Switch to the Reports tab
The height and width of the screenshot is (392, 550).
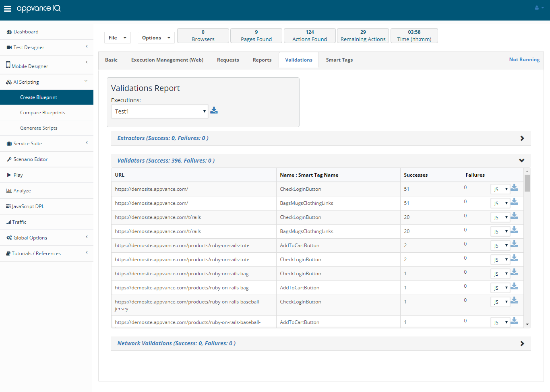click(x=262, y=60)
